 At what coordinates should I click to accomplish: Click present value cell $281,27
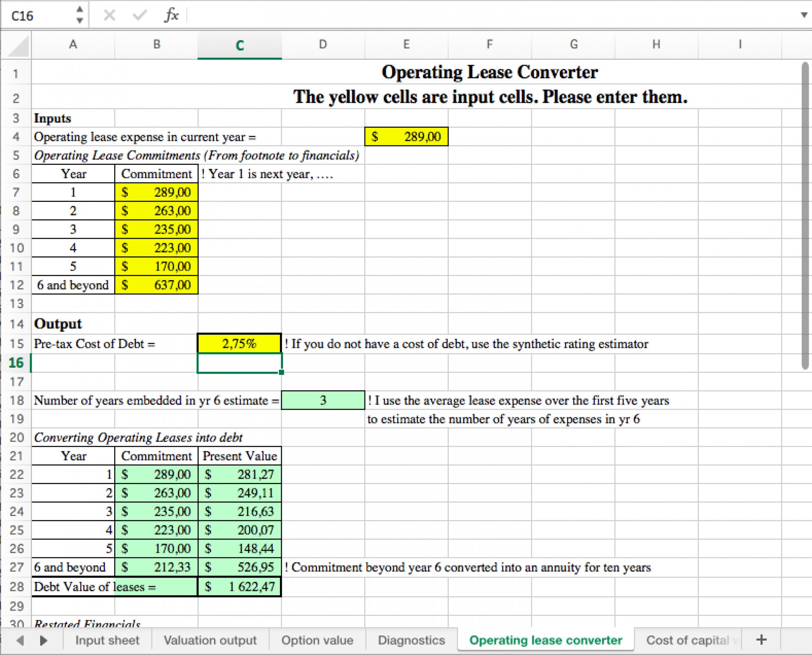coord(240,474)
